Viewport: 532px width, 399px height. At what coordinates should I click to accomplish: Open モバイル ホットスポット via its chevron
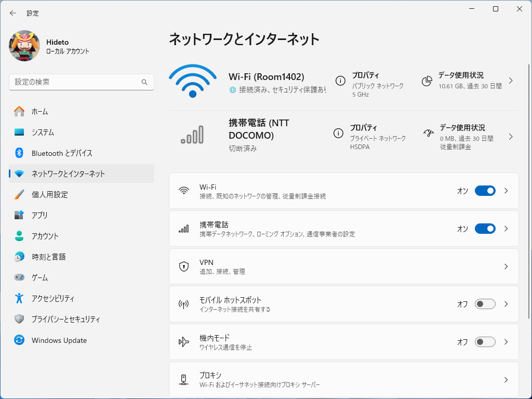click(506, 304)
